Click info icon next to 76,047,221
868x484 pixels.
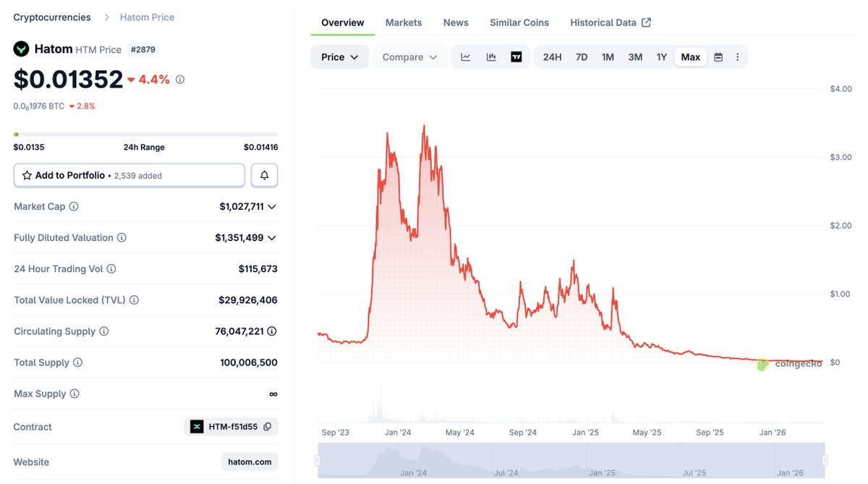[272, 331]
